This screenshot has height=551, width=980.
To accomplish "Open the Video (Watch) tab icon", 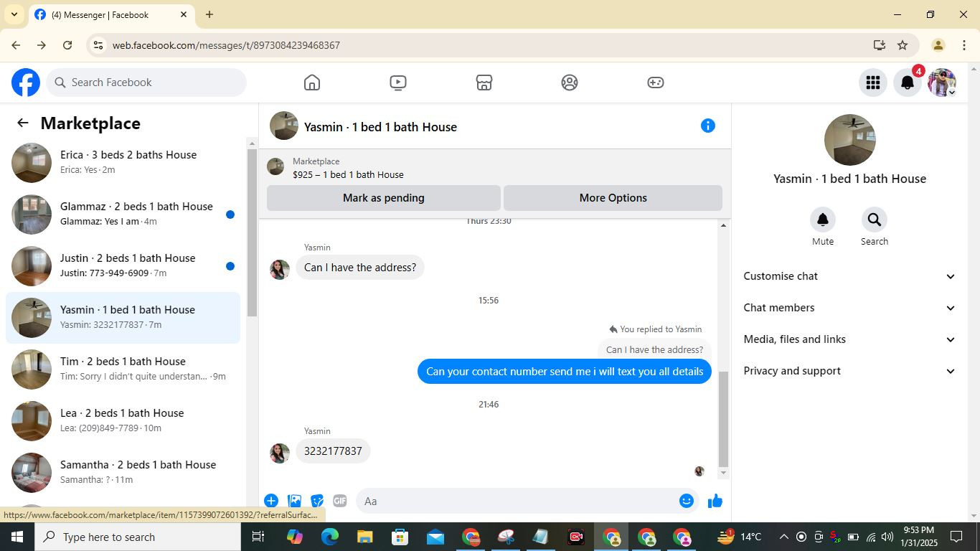I will (x=398, y=83).
